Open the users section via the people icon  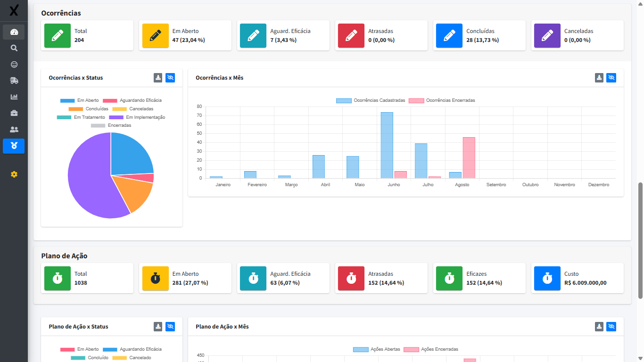(14, 129)
